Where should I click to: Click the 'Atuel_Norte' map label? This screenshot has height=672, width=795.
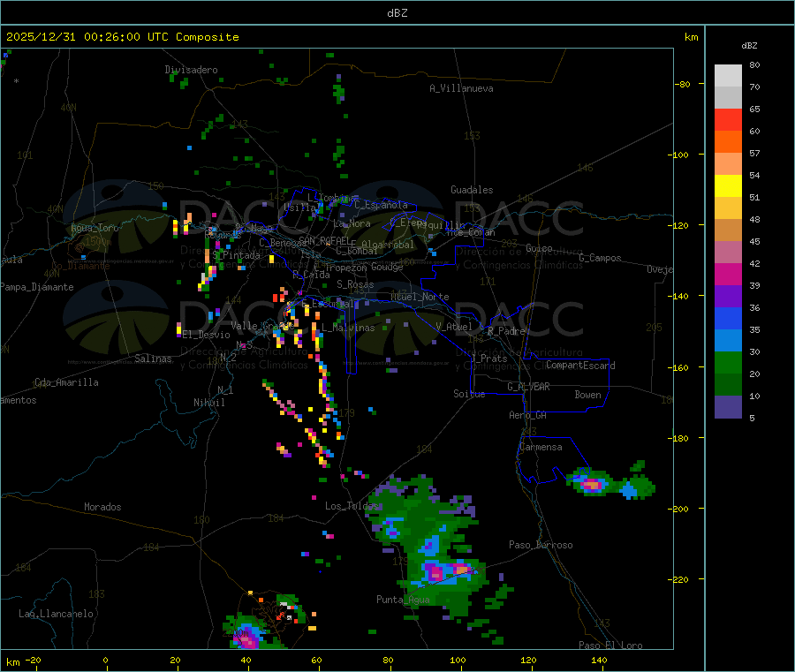pyautogui.click(x=420, y=297)
